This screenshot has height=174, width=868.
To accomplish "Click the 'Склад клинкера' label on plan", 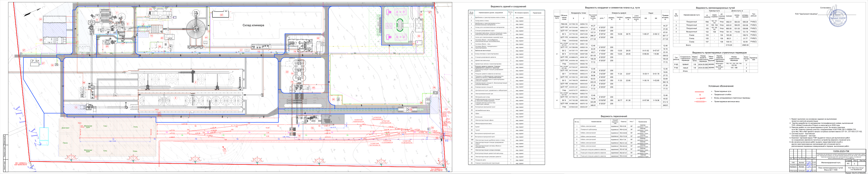I will (253, 25).
